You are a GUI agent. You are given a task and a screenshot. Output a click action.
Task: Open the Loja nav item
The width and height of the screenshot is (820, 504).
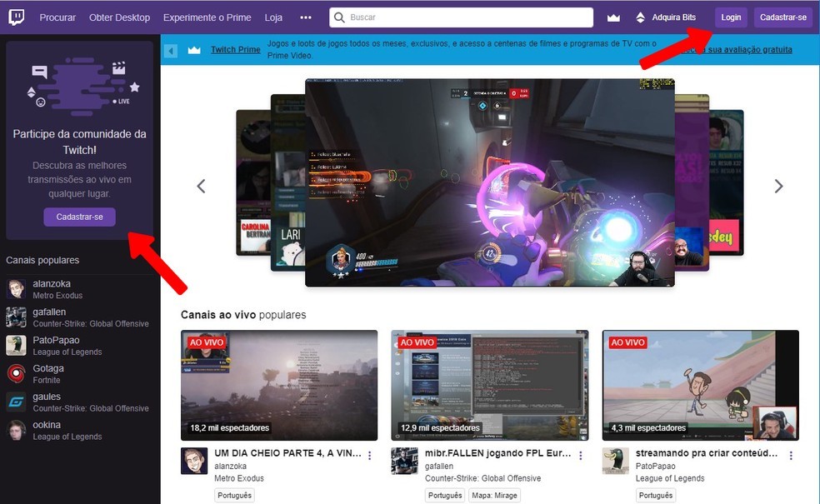click(273, 17)
